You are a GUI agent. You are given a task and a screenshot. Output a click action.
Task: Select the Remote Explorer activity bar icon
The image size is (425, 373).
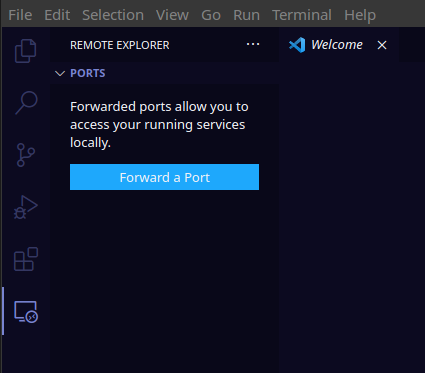[26, 312]
